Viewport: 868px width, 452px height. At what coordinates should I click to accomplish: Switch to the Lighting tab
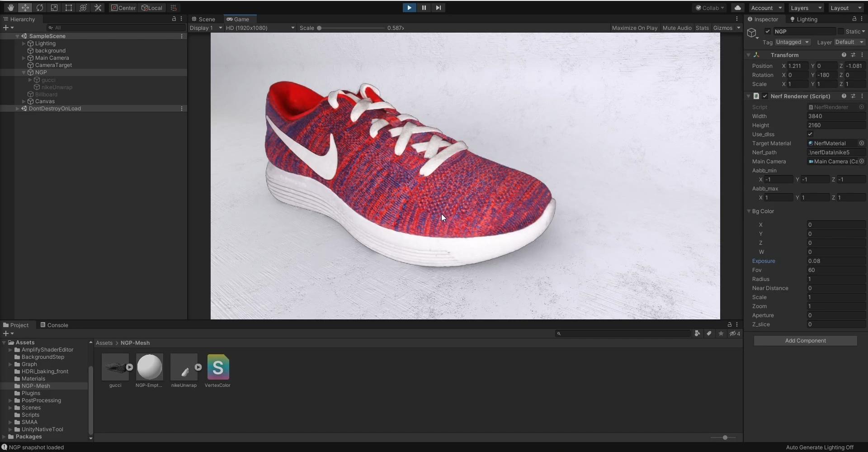[803, 19]
